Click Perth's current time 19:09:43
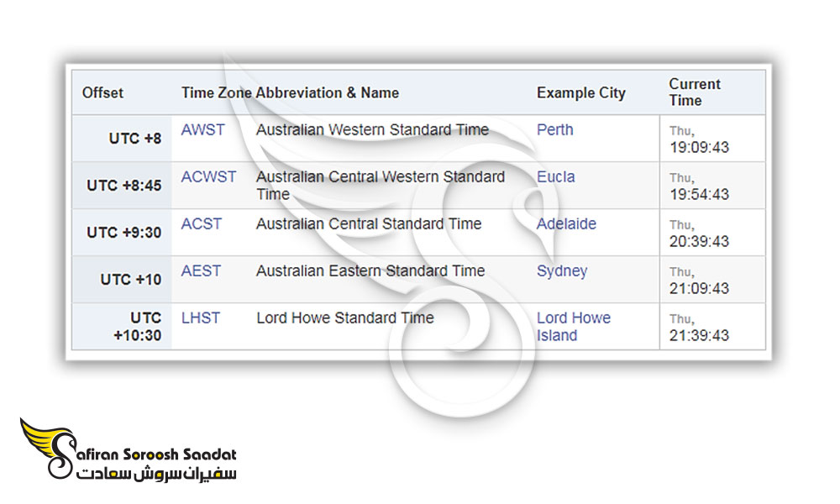Viewport: 840px width, 504px height. coord(699,147)
